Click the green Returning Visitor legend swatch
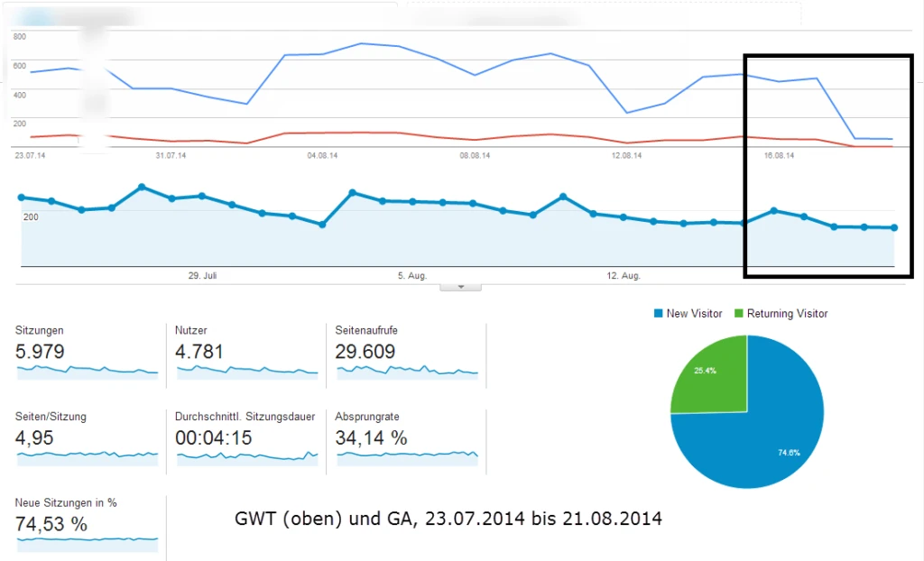924x561 pixels. click(739, 314)
